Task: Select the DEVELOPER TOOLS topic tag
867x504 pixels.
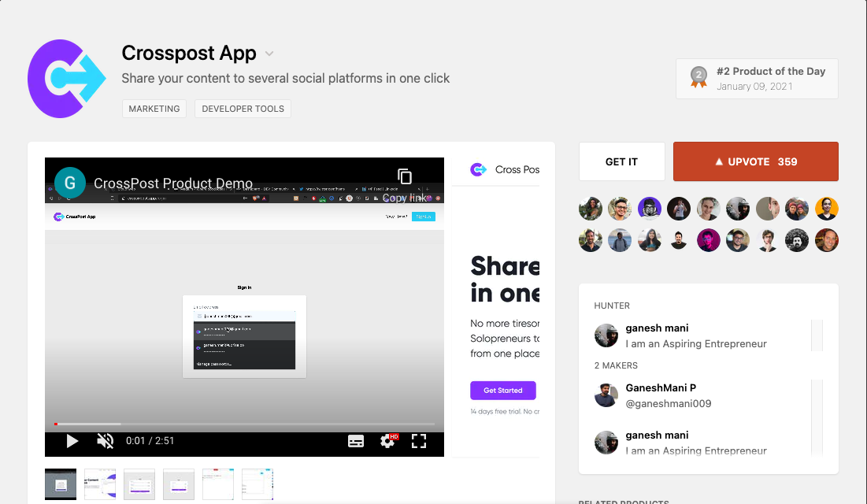Action: click(243, 109)
